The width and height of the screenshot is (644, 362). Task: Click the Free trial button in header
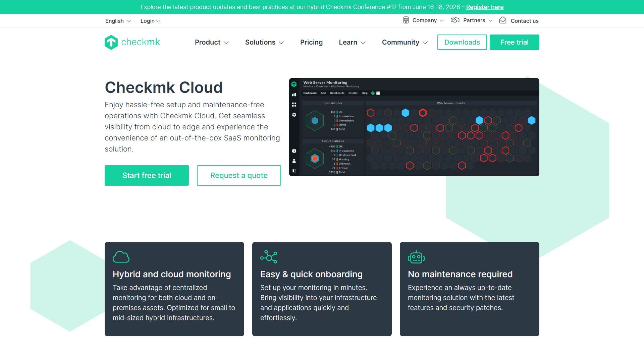click(515, 42)
